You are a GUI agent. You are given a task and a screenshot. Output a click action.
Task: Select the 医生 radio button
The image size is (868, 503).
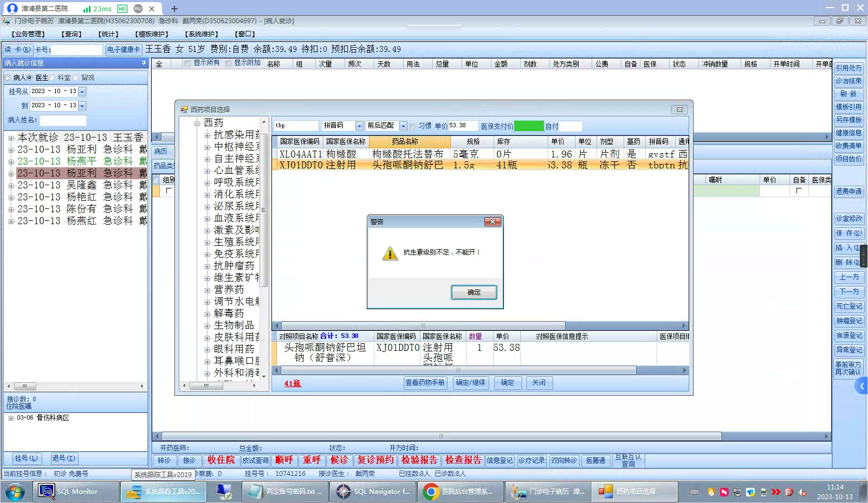30,77
